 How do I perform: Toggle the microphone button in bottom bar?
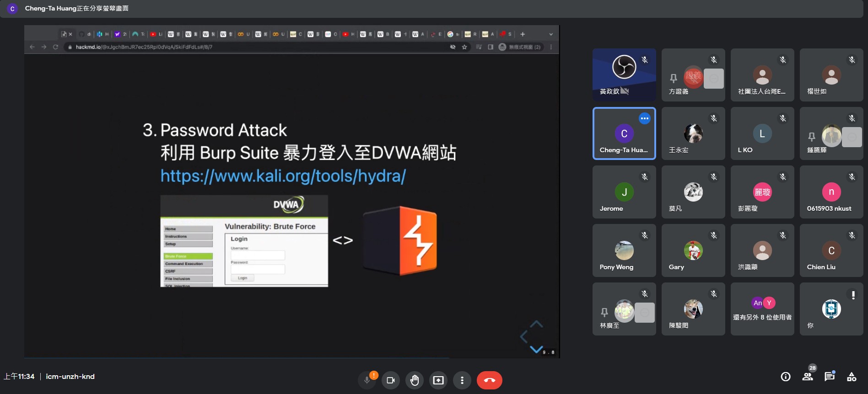tap(367, 380)
